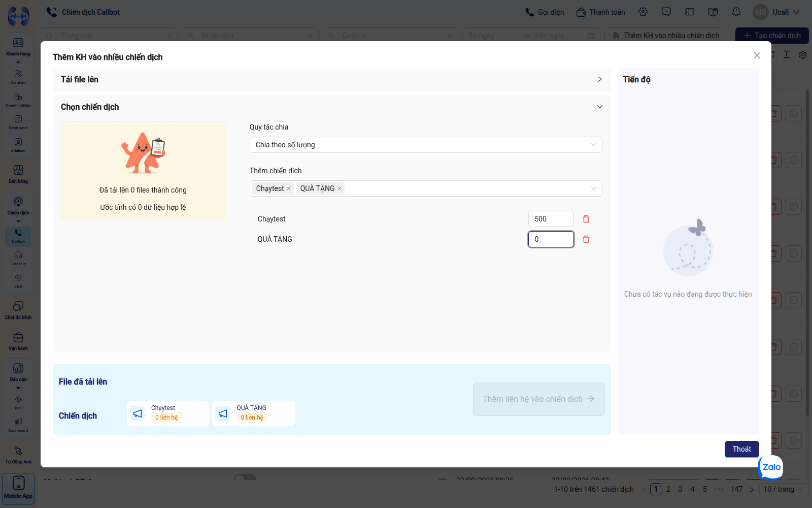Delete the Chạytest campaign row

[586, 219]
